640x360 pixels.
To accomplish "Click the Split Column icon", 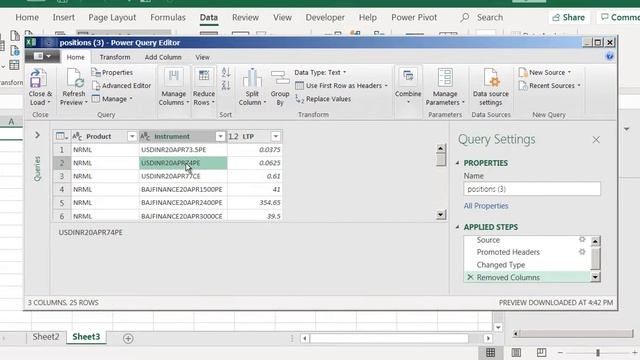I will tap(252, 78).
